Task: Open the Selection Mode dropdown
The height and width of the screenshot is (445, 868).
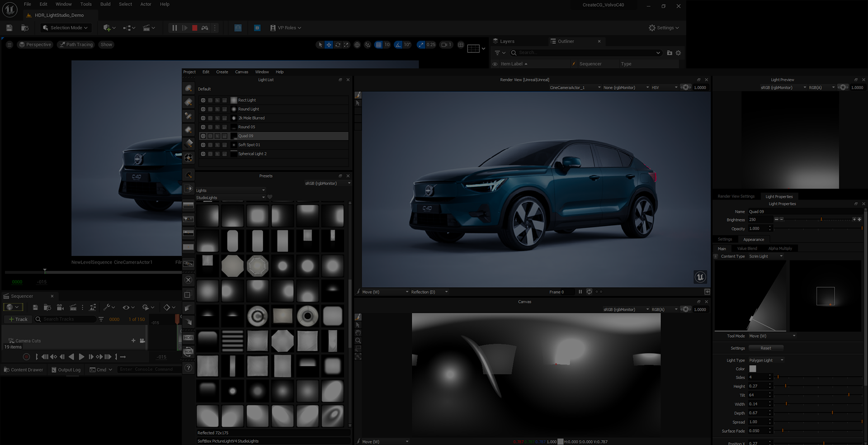Action: click(x=66, y=28)
